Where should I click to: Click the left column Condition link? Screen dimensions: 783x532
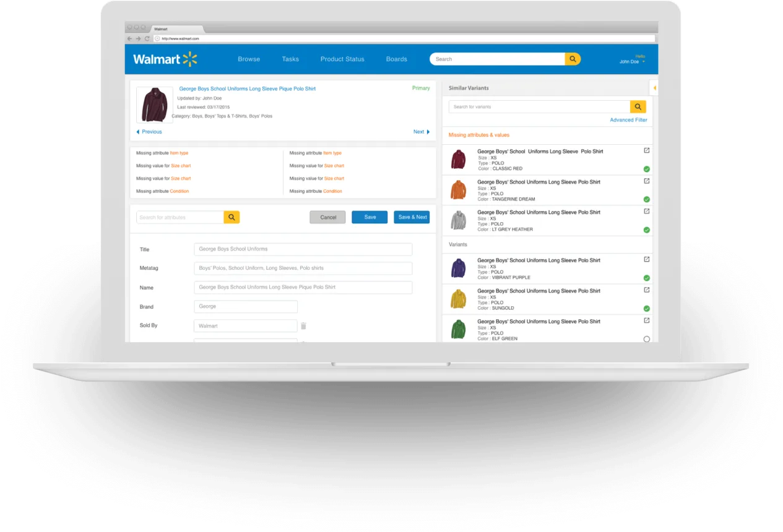[x=180, y=191]
